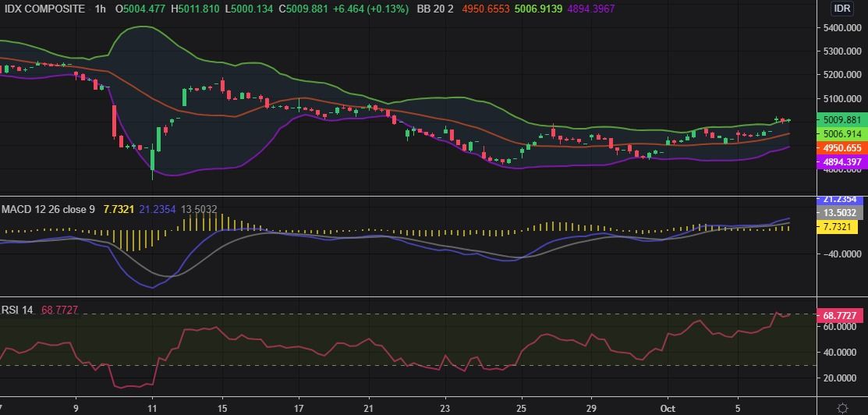Click the IDR currency button

click(842, 9)
